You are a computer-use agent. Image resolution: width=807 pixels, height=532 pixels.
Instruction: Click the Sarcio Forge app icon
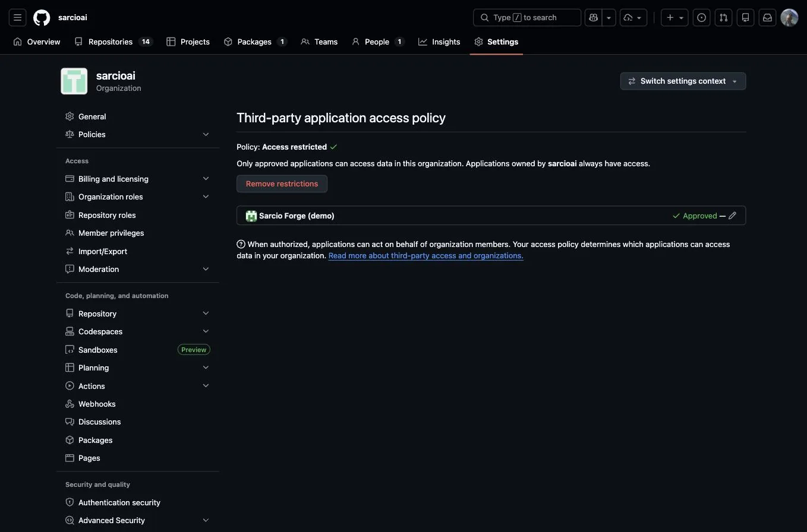(251, 216)
